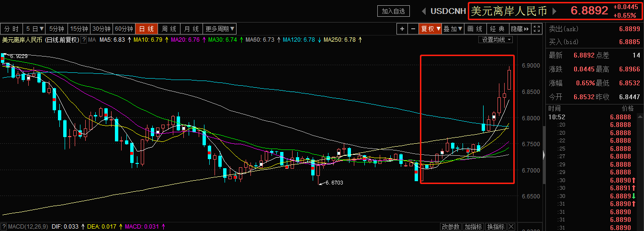Click 改参数 to edit MACD parameters
Screen dimensions: 644x231
coord(451,226)
